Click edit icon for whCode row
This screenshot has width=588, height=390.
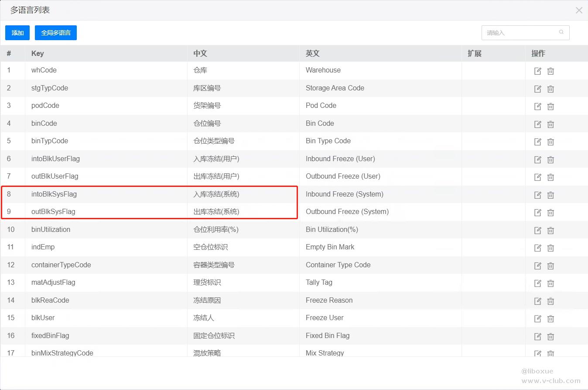point(537,71)
